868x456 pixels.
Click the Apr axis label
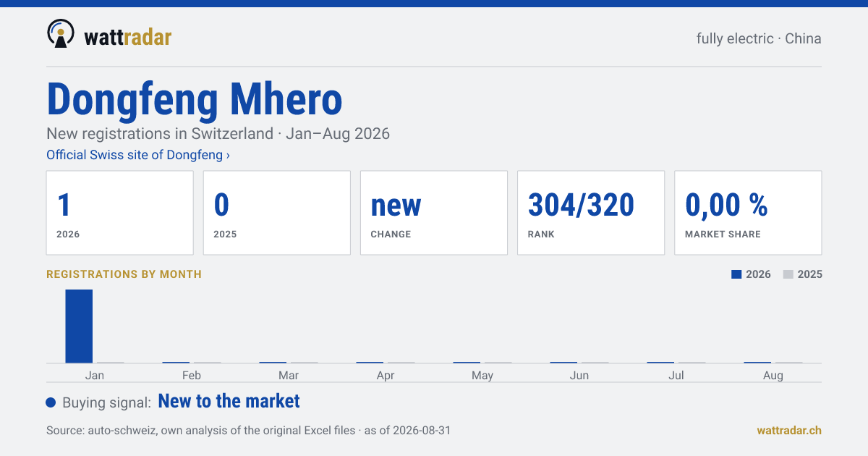click(386, 375)
